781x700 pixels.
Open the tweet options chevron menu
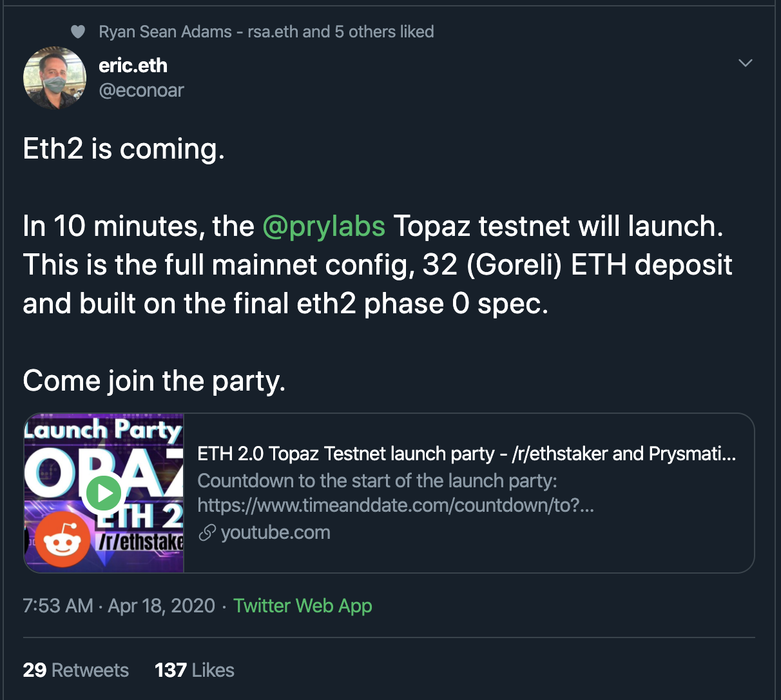click(x=745, y=63)
